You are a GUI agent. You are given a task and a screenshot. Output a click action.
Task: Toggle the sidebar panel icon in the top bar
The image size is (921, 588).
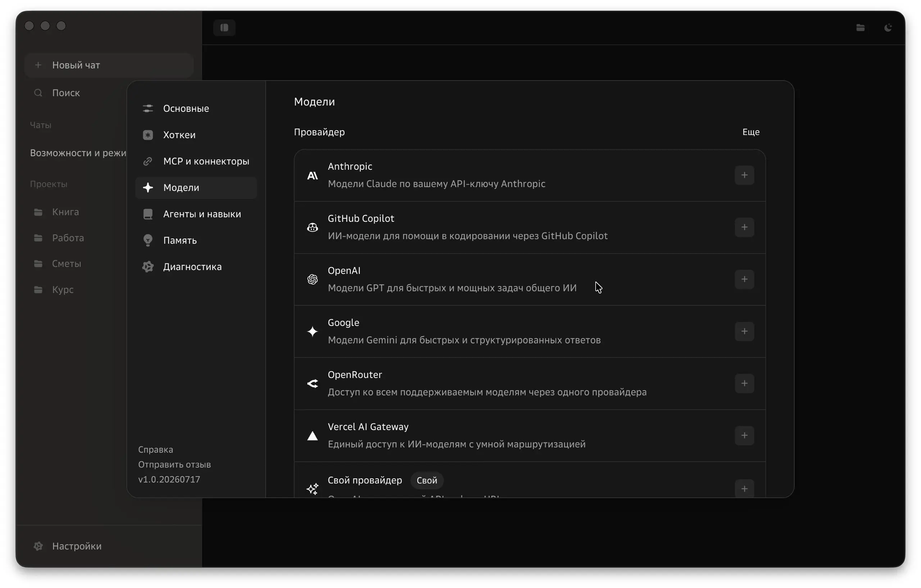(224, 28)
